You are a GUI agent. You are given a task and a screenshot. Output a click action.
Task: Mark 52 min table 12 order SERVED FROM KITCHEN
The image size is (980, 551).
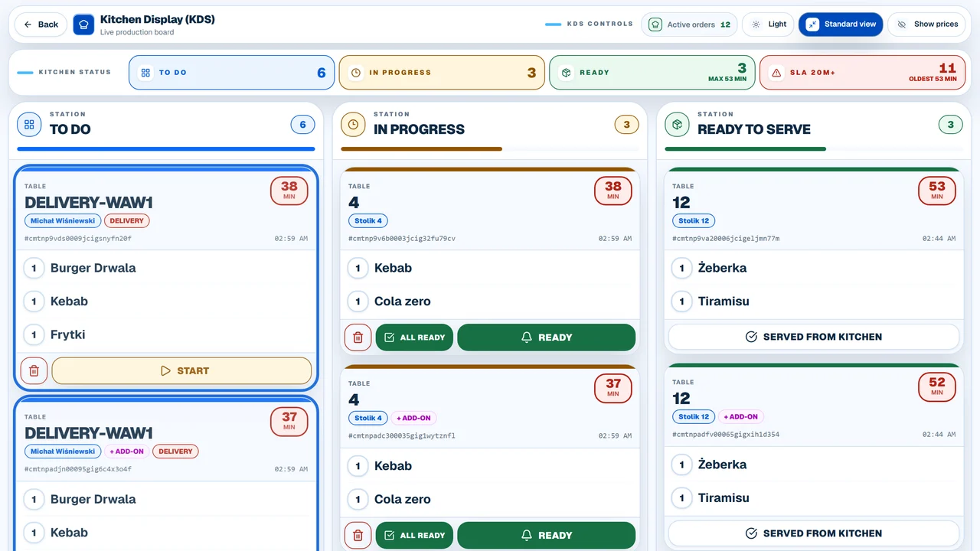(814, 533)
